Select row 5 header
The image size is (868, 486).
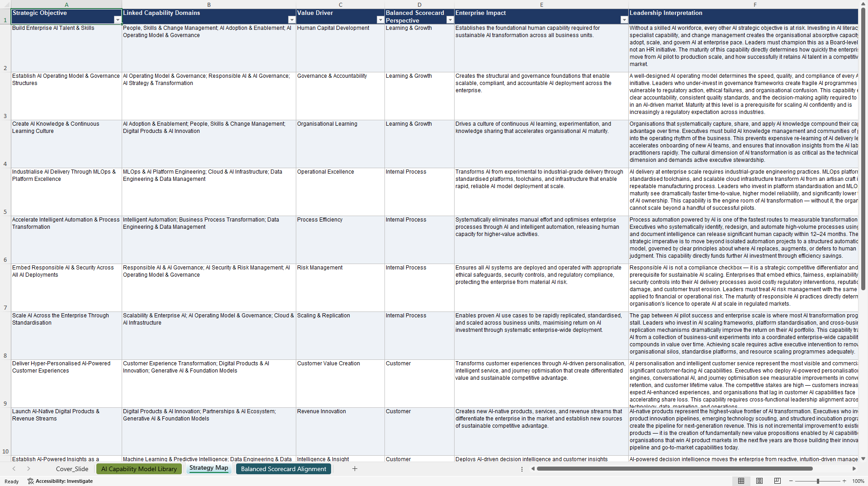[5, 192]
